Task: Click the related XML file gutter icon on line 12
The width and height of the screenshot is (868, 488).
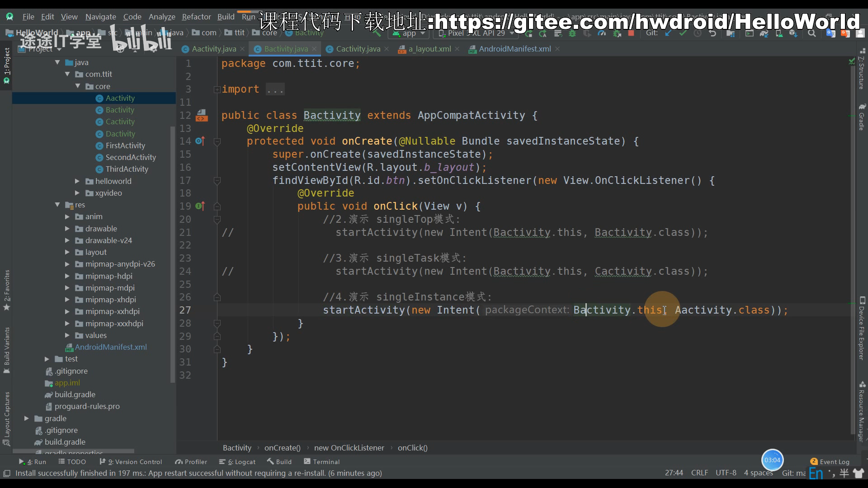Action: click(x=202, y=116)
